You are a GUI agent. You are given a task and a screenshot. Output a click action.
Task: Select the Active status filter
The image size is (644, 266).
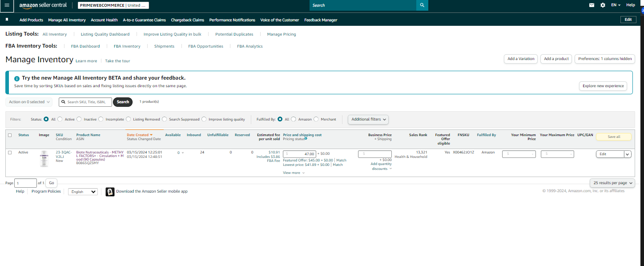pos(60,119)
